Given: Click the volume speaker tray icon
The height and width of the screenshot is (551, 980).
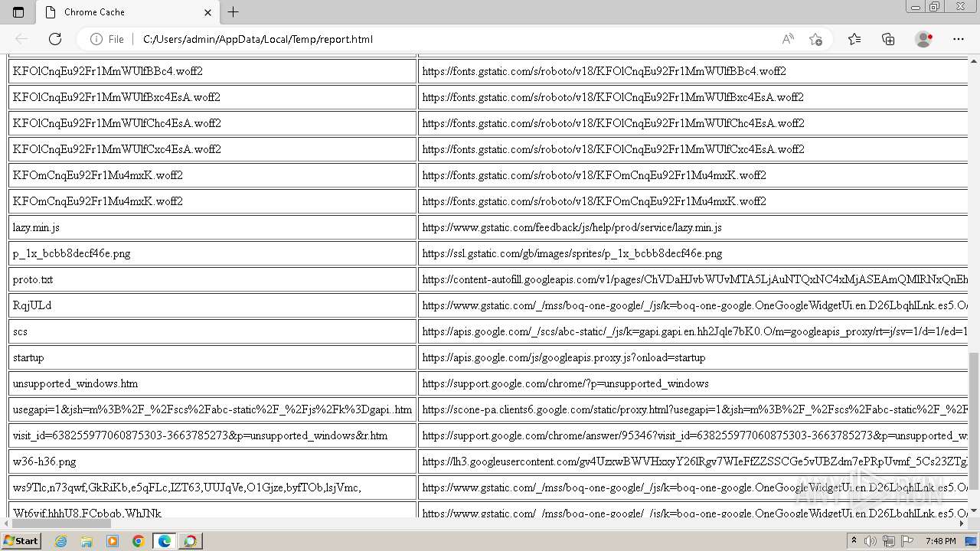Looking at the screenshot, I should (871, 541).
